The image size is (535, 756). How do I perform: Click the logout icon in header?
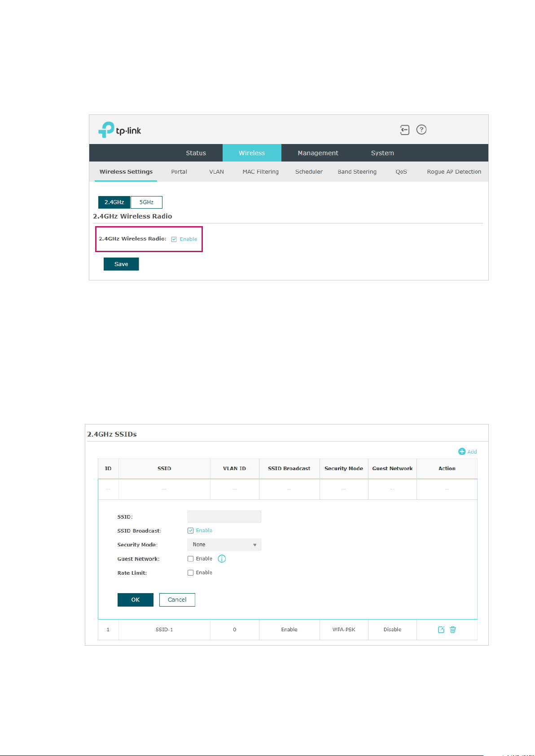(405, 130)
